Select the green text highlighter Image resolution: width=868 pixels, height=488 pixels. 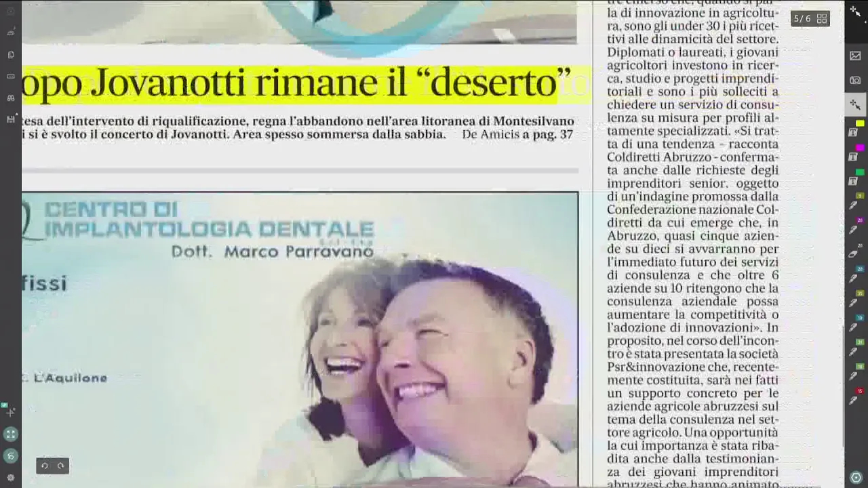(x=855, y=178)
